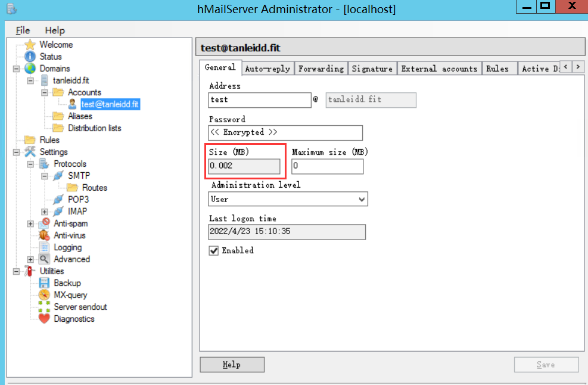Collapse the SMTP node
The image size is (588, 385).
45,176
